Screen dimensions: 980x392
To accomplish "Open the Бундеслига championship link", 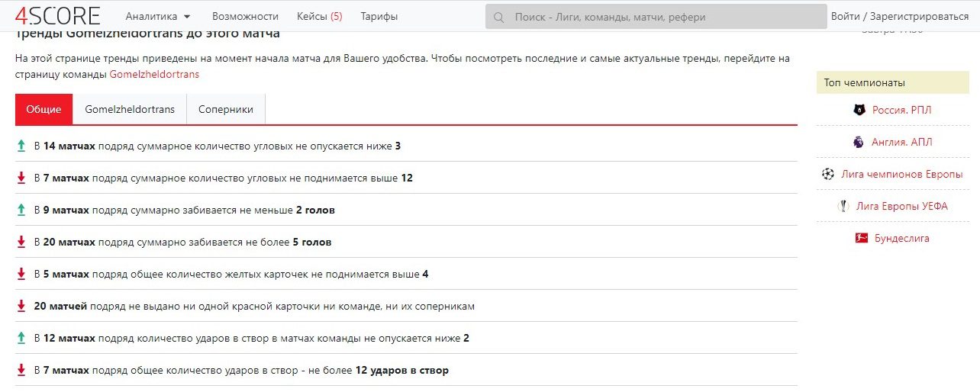I will pyautogui.click(x=902, y=238).
